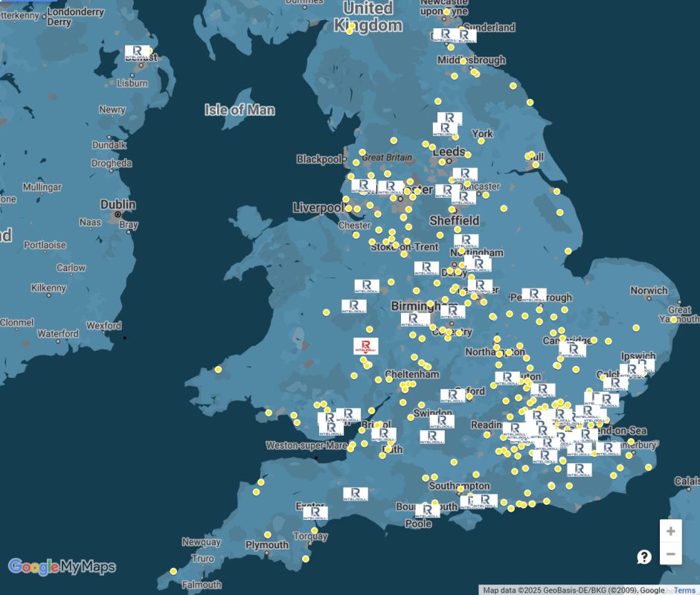Screen dimensions: 700x595
Task: Open the Terms link
Action: [x=684, y=590]
